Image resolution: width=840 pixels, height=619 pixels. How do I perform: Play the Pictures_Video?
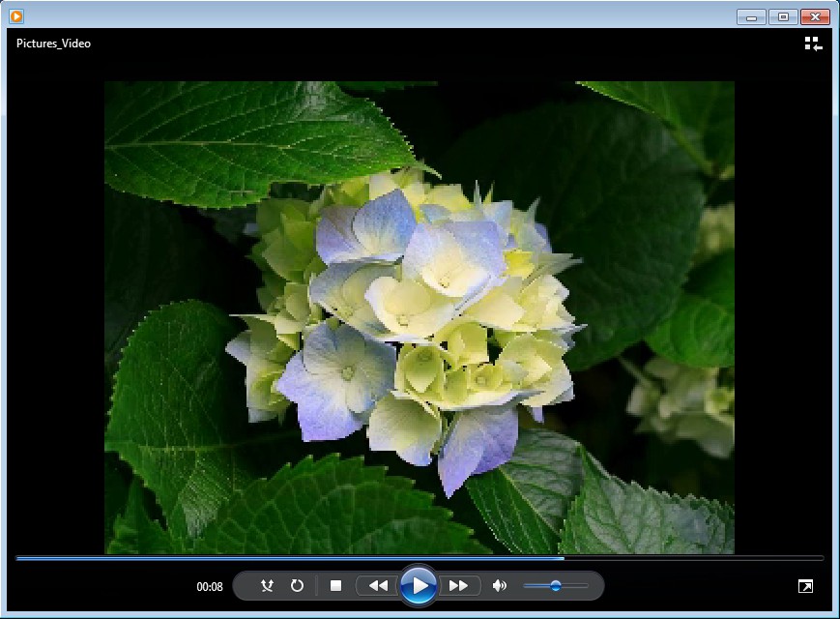point(419,585)
